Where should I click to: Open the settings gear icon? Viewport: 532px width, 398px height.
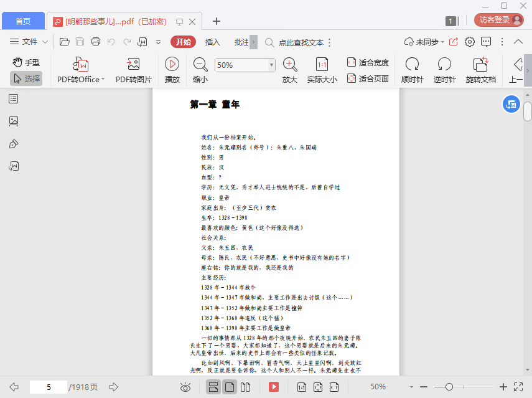[x=470, y=42]
